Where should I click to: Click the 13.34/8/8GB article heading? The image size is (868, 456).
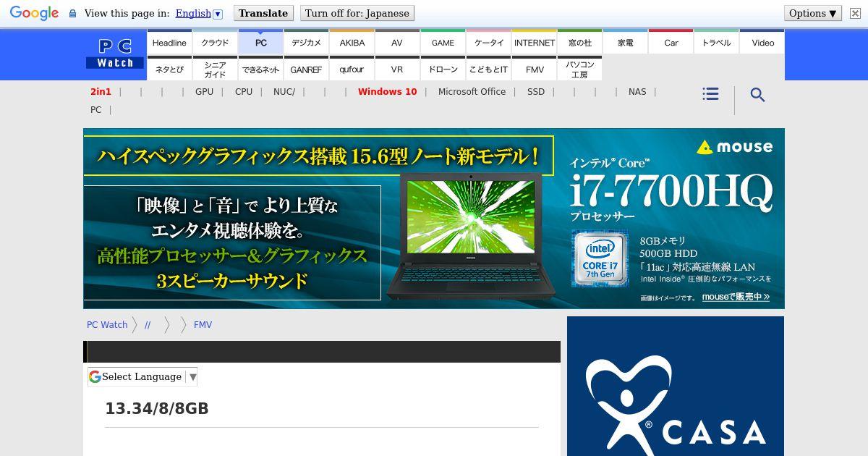click(x=157, y=408)
